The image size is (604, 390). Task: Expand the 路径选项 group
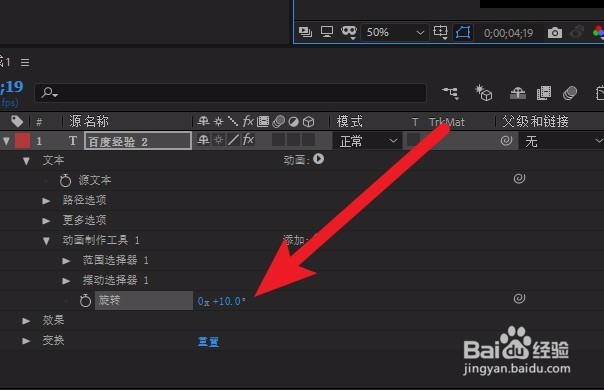46,201
